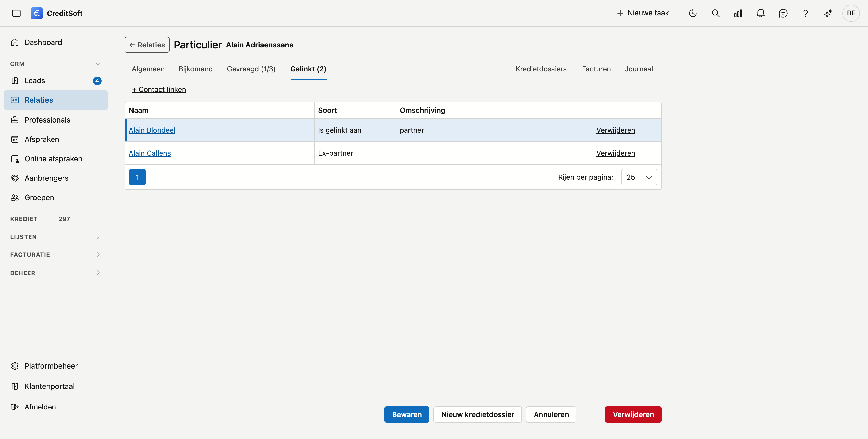Open Platformbeheer settings item
868x439 pixels.
(x=56, y=366)
